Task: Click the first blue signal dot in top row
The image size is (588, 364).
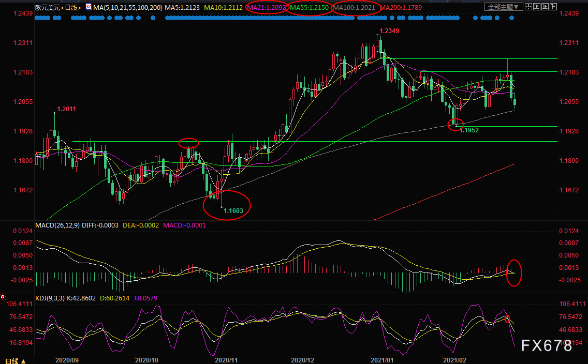Action: pos(37,18)
